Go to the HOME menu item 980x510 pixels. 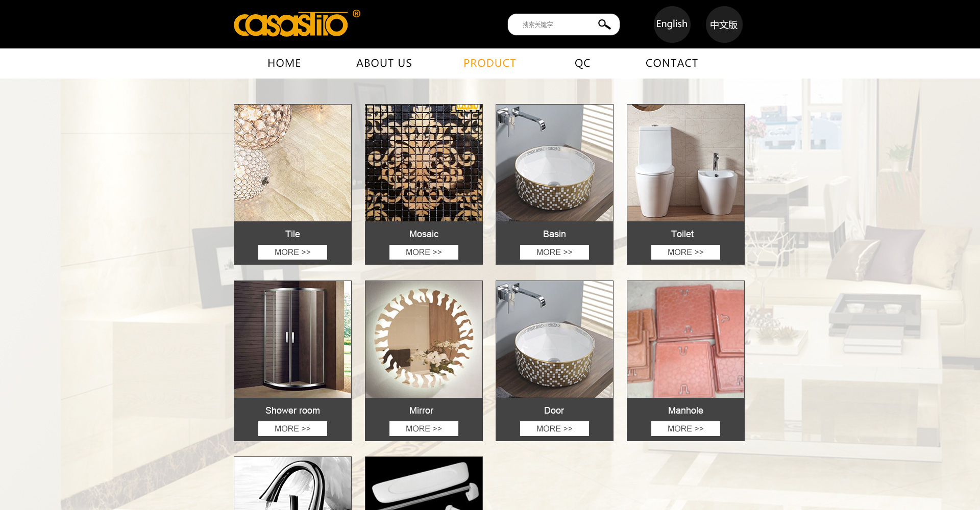(284, 63)
